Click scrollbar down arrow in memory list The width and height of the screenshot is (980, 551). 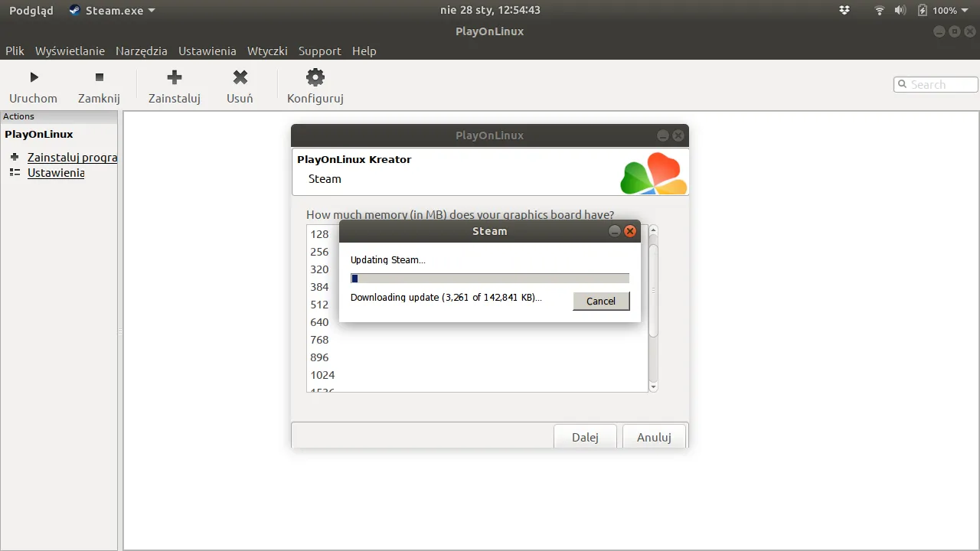click(x=653, y=387)
